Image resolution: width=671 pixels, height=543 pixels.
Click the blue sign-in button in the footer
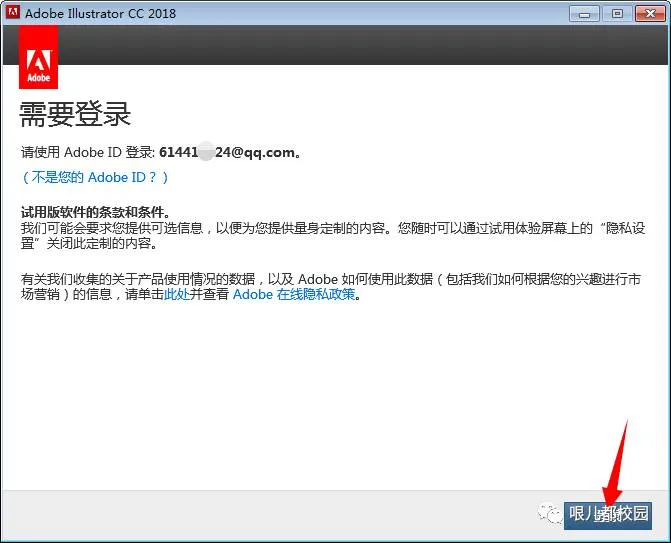point(608,515)
